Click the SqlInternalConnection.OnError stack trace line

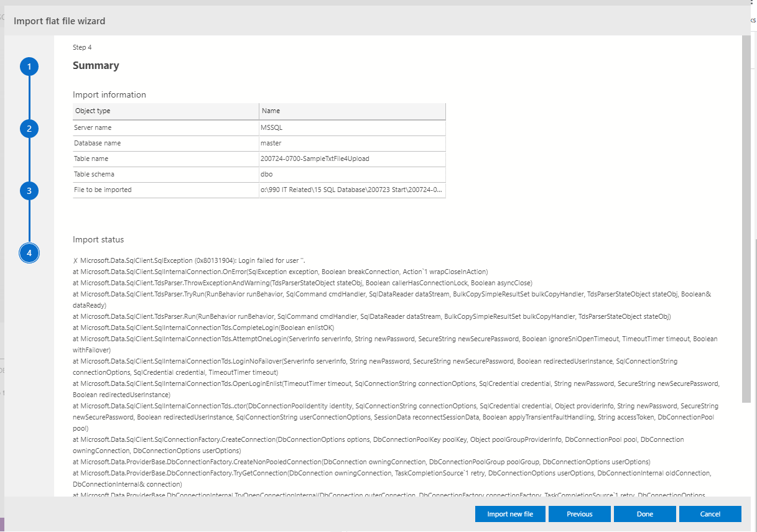click(x=281, y=272)
